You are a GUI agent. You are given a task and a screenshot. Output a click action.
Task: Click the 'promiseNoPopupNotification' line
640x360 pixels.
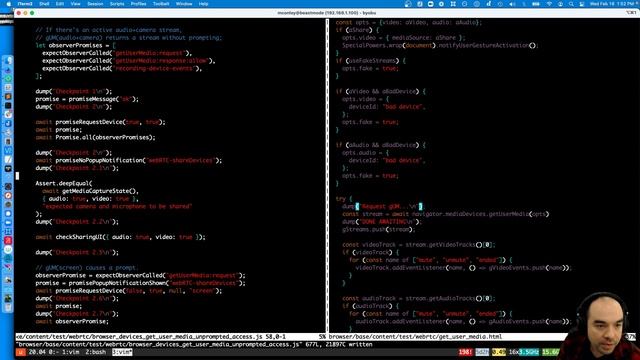coord(129,160)
